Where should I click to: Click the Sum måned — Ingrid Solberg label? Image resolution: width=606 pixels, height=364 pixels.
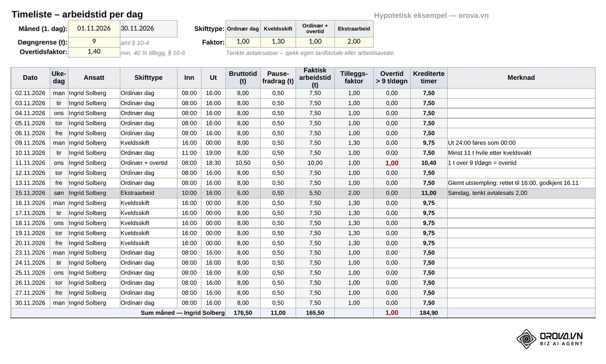pyautogui.click(x=183, y=313)
